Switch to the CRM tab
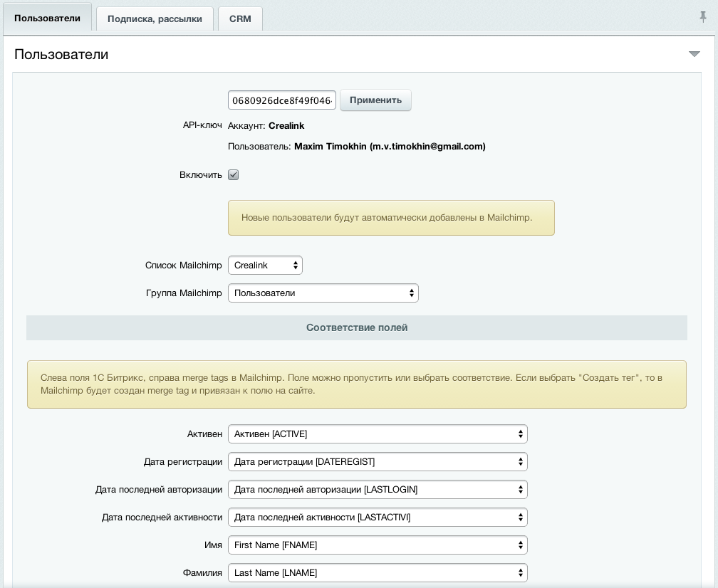 click(240, 19)
